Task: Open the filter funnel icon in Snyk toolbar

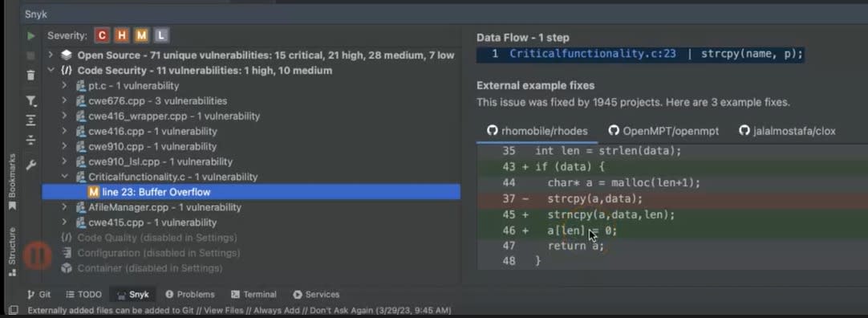Action: coord(31,101)
